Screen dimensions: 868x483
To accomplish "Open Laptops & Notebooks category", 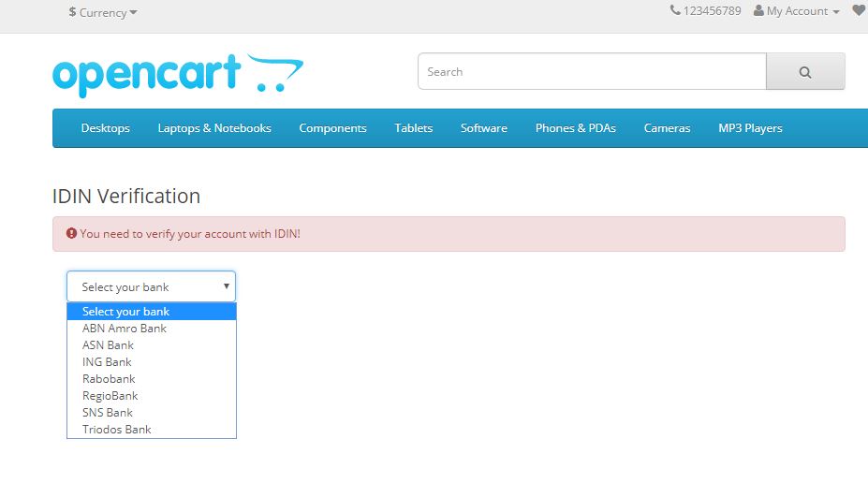I will pos(214,128).
